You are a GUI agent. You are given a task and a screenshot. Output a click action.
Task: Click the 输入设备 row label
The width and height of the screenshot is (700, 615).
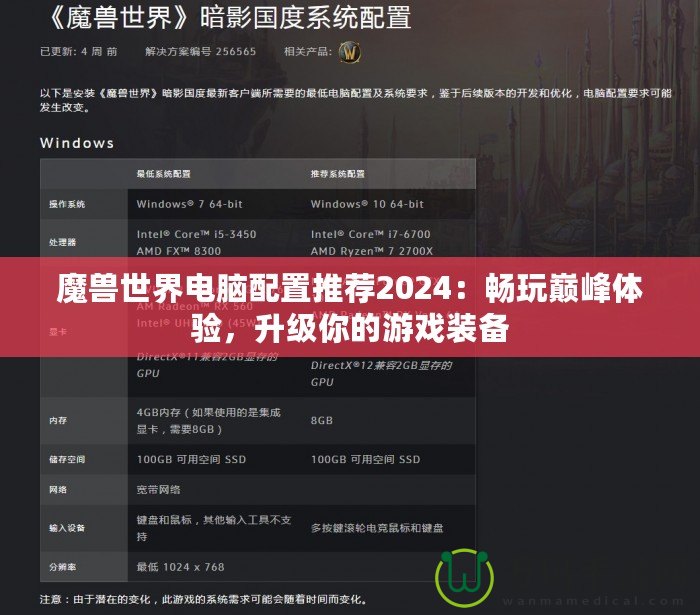[x=67, y=528]
